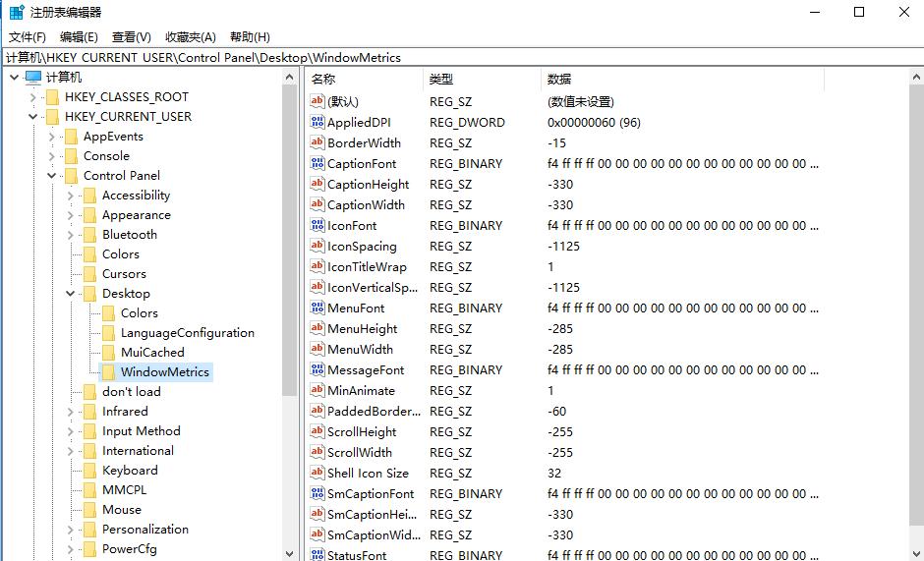Click the MessageFont binary icon
This screenshot has width=924, height=561.
click(x=318, y=369)
